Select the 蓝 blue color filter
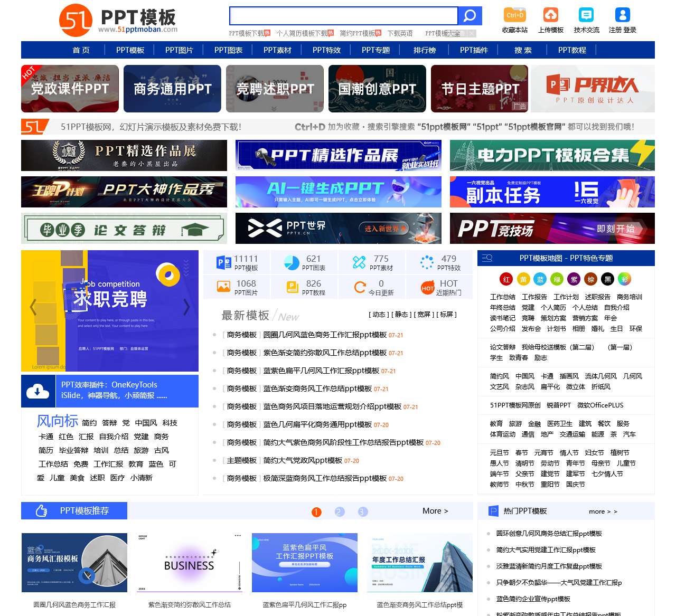This screenshot has height=616, width=676. pyautogui.click(x=540, y=279)
